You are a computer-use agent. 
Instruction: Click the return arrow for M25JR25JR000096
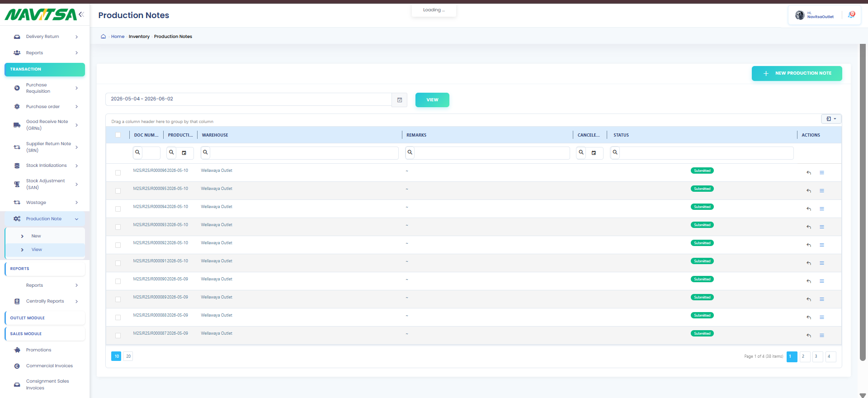pos(809,173)
